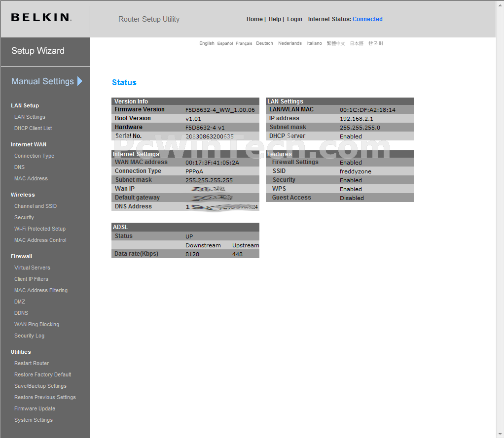The height and width of the screenshot is (438, 504).
Task: Open the DNS sidebar page
Action: (x=19, y=167)
